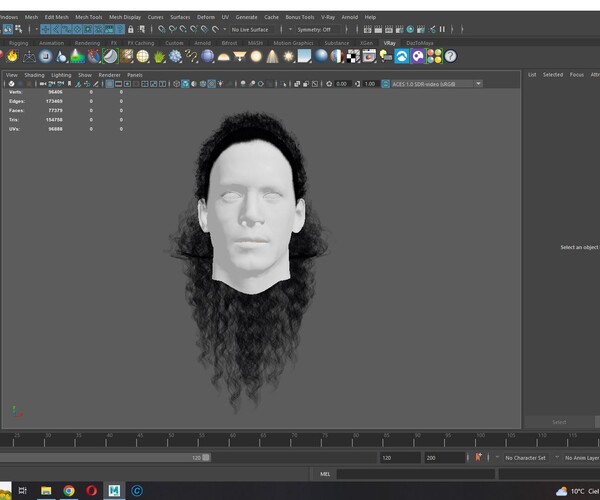Click the V-Ray sphere light icon
Viewport: 600px width, 500px height.
point(256,56)
